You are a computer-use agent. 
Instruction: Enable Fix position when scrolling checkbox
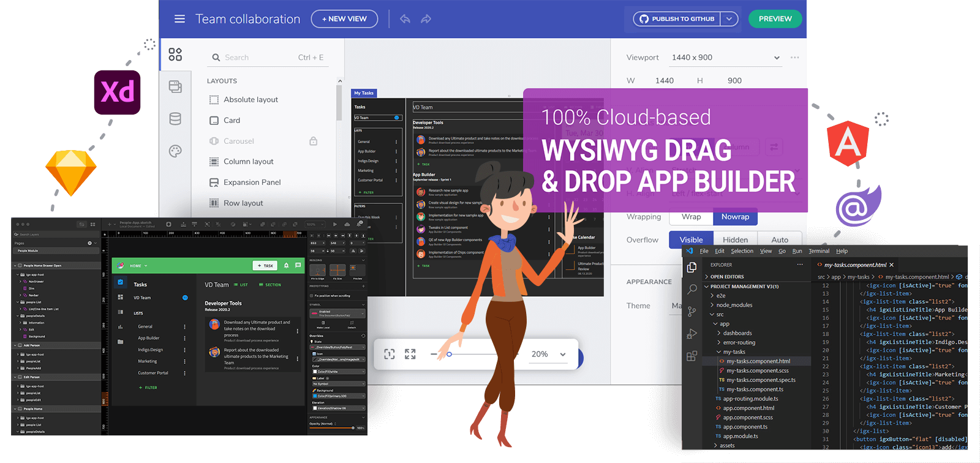tap(312, 296)
